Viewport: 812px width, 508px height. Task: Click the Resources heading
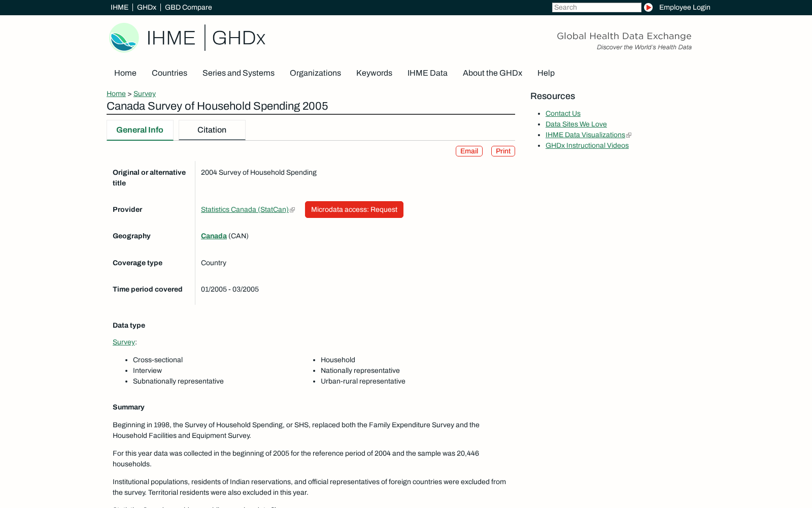point(553,96)
